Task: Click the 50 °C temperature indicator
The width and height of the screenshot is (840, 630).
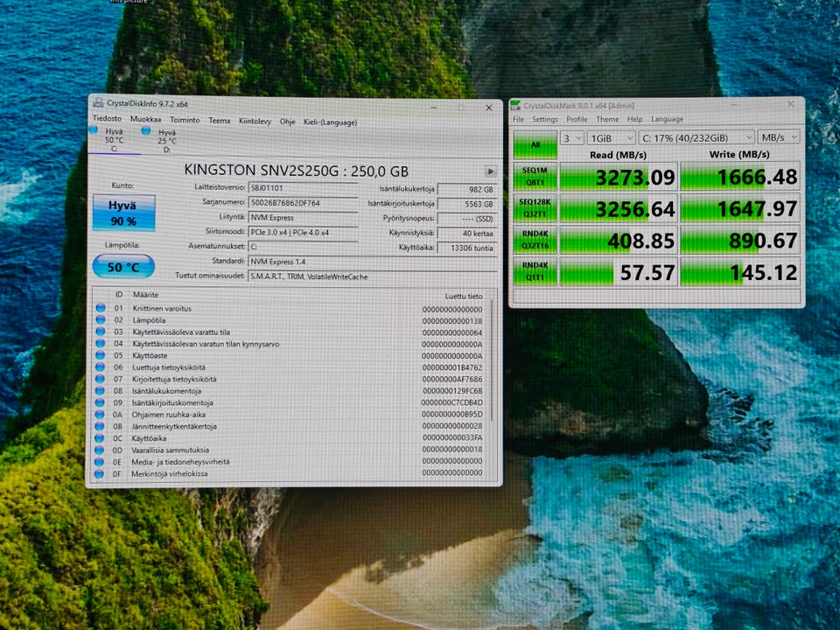Action: tap(123, 265)
